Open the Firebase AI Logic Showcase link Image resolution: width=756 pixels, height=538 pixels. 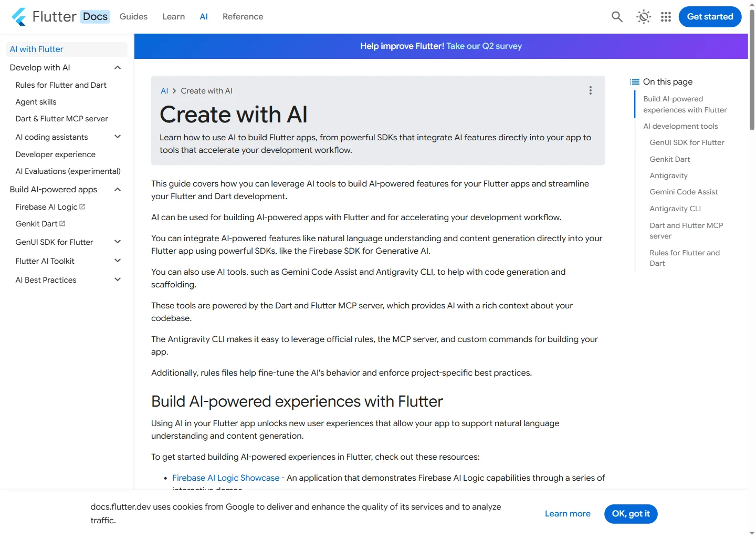pyautogui.click(x=226, y=478)
